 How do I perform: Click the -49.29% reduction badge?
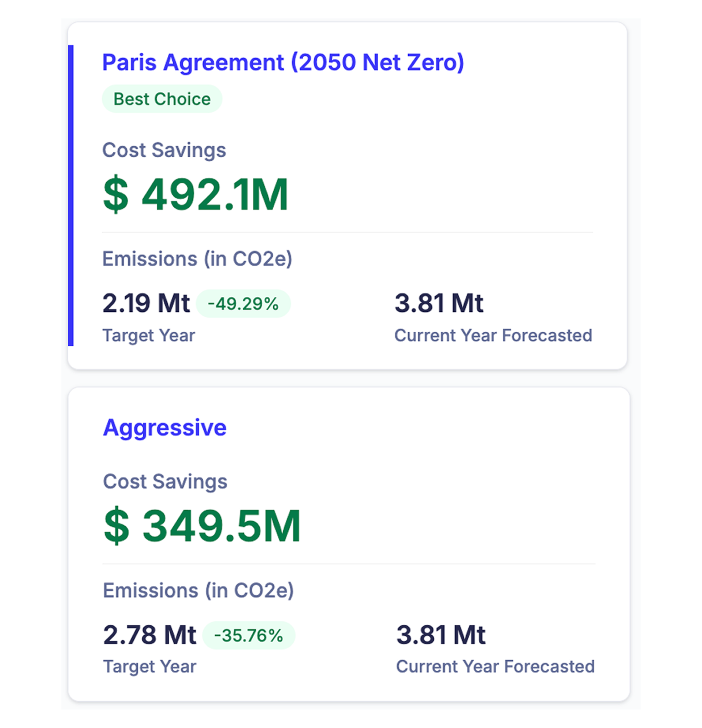click(x=243, y=304)
